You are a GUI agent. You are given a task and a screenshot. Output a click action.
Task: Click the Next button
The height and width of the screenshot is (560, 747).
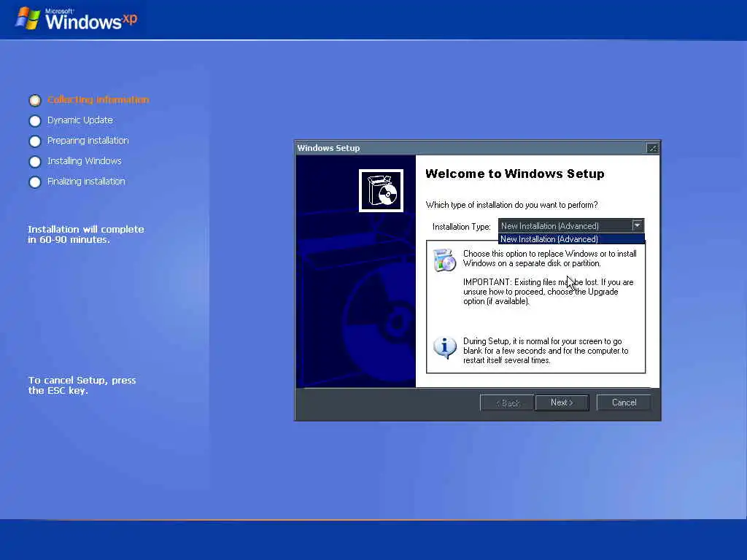(562, 402)
